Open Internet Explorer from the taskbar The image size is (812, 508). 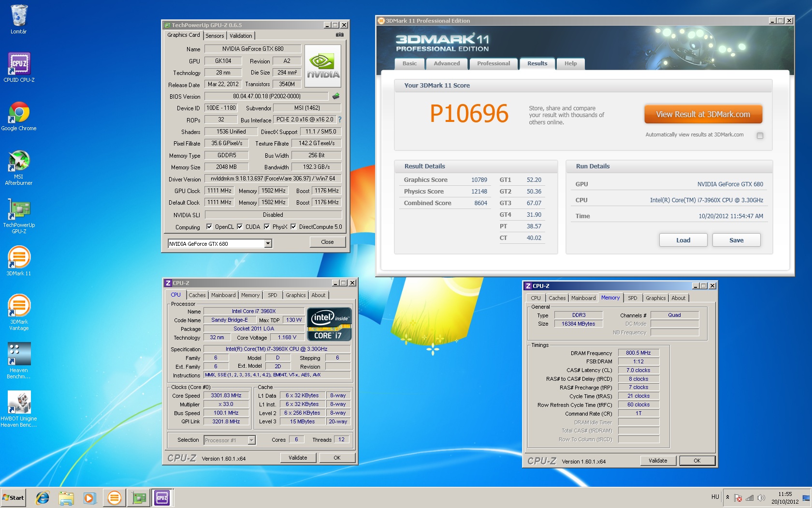pos(43,497)
